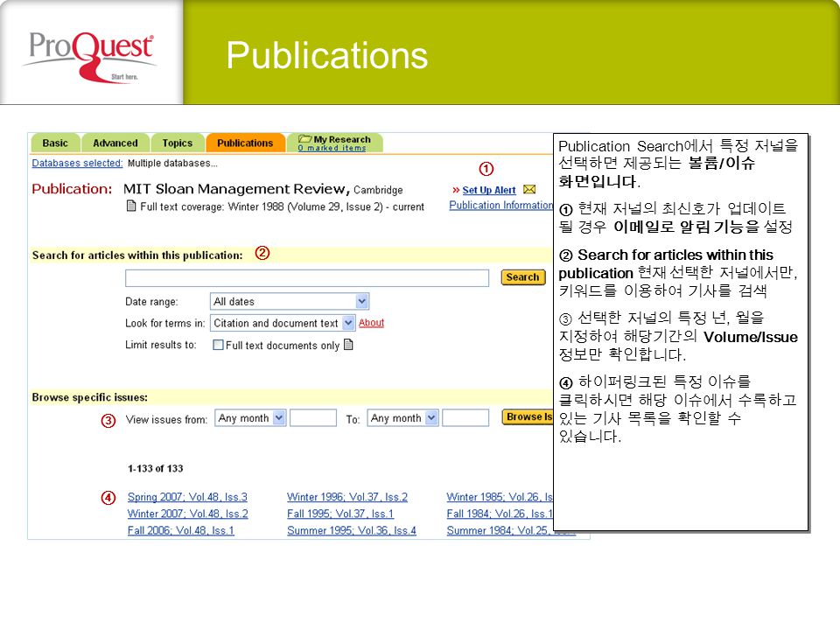Click the My Research folder icon
The height and width of the screenshot is (630, 840).
(304, 139)
